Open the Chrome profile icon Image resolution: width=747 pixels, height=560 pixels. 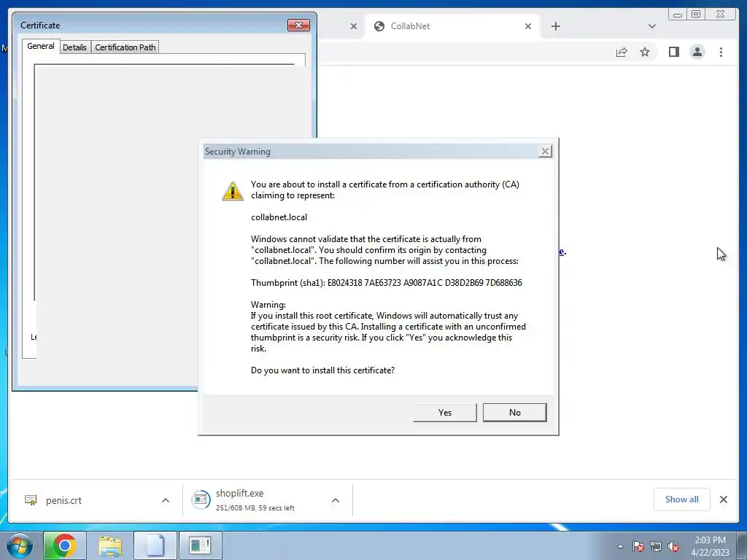(x=697, y=52)
